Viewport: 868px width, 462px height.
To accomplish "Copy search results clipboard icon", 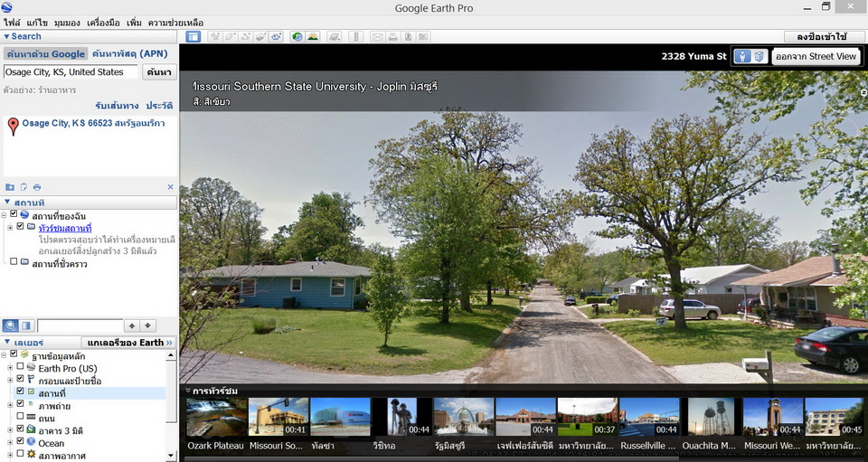I will [24, 187].
